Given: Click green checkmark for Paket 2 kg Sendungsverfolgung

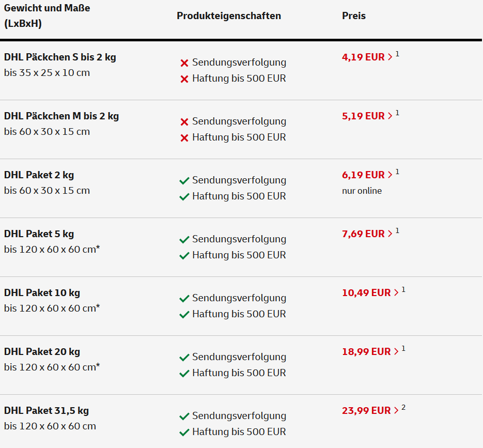Looking at the screenshot, I should (184, 180).
